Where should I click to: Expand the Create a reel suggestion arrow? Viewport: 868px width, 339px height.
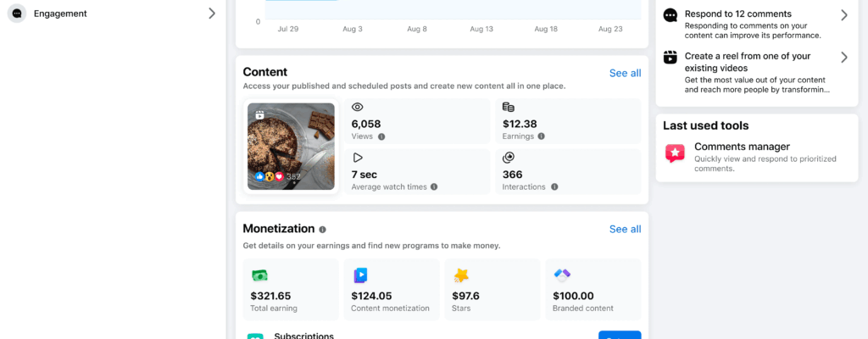click(x=843, y=58)
